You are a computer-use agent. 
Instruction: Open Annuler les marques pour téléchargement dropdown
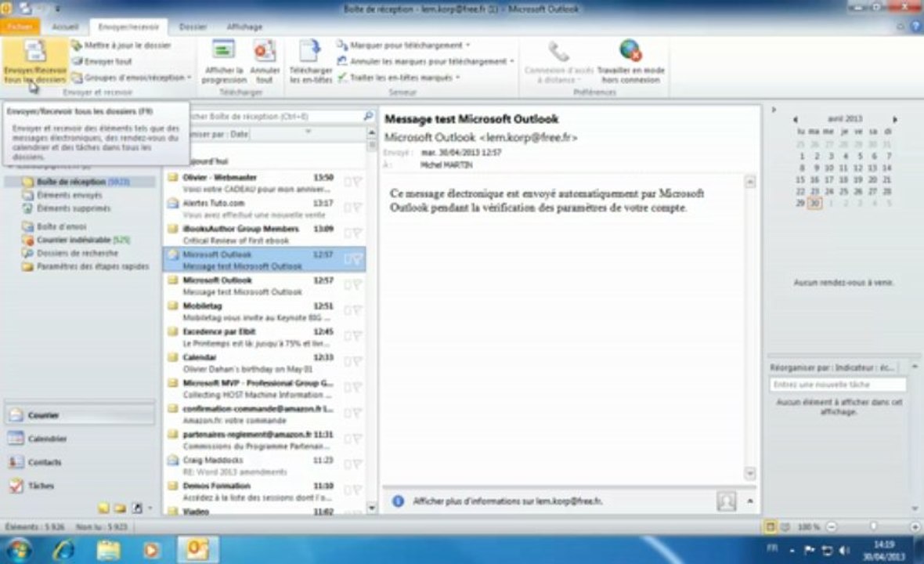[425, 61]
